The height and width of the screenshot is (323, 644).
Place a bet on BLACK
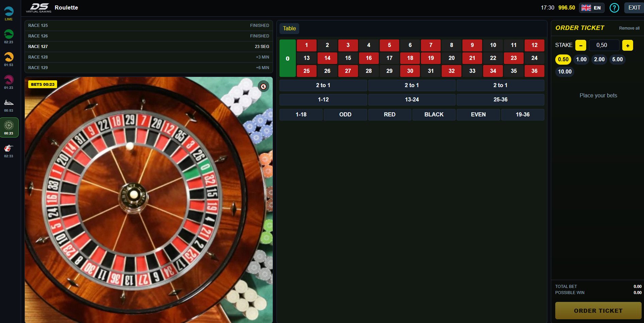434,115
